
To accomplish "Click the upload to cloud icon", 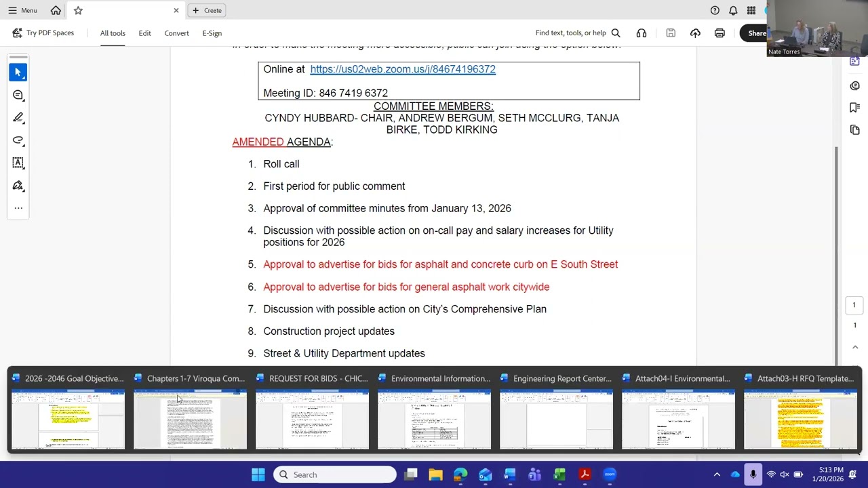I will 695,33.
